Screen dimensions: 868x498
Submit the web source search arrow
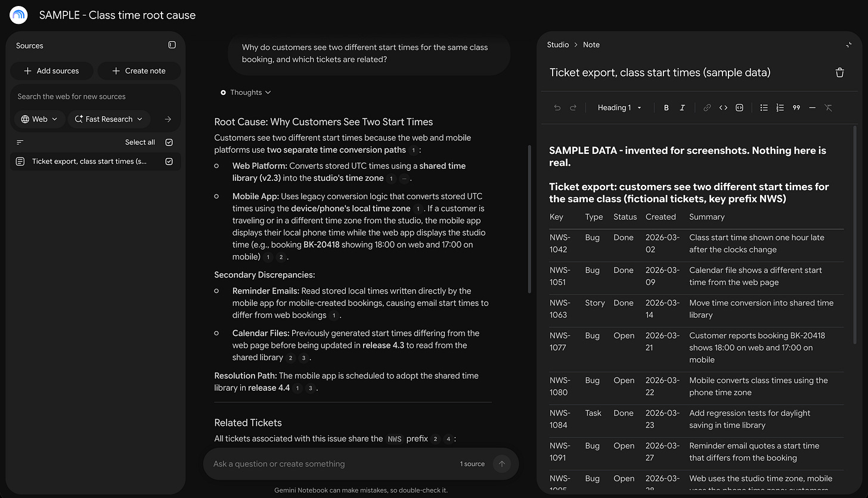168,119
